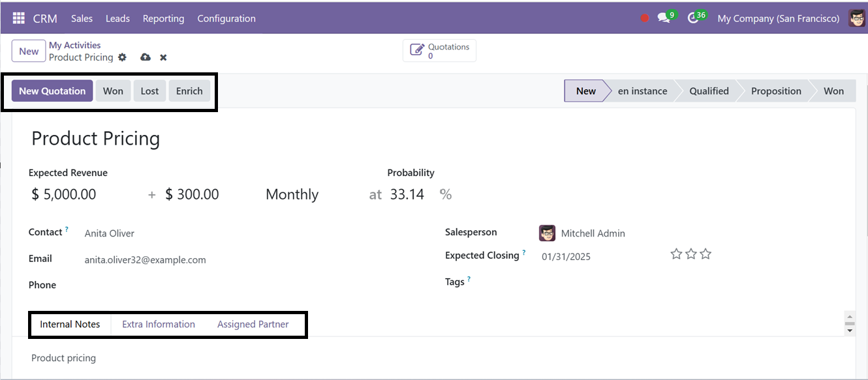Open the Salesperson Mitchell Admin dropdown field
The width and height of the screenshot is (868, 380).
point(593,233)
